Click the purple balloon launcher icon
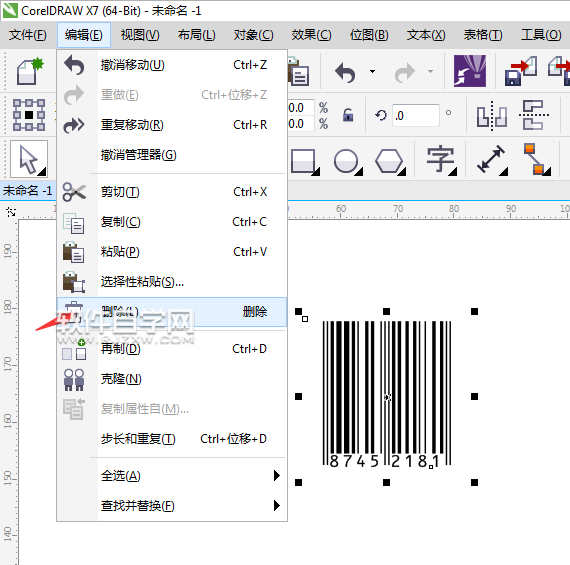The height and width of the screenshot is (565, 570). 470,71
